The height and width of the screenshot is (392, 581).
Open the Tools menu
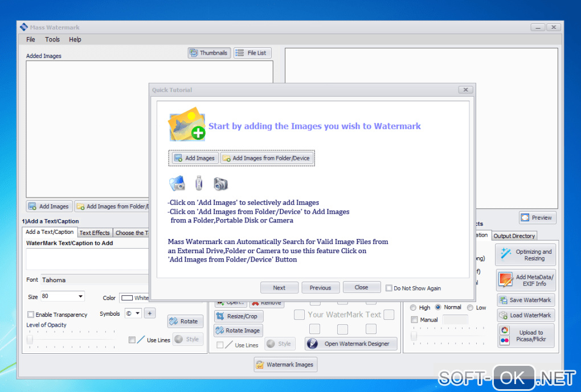coord(52,39)
